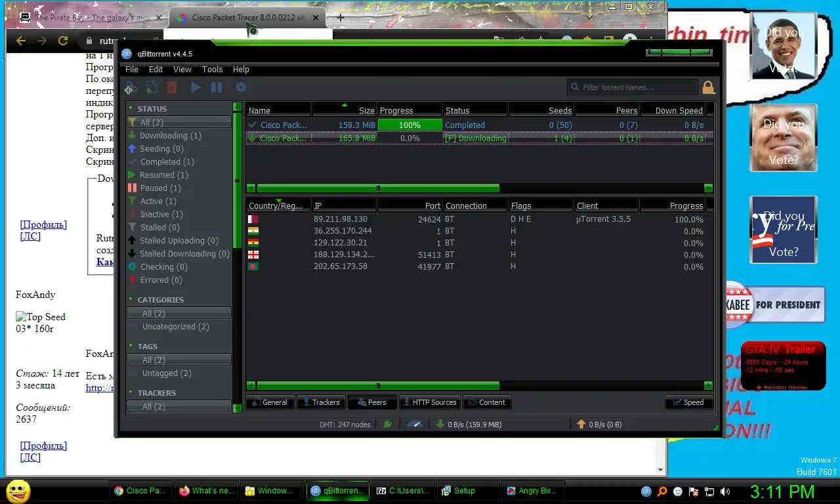Viewport: 840px width, 504px height.
Task: Switch to the HTTP Sources tab
Action: [429, 402]
